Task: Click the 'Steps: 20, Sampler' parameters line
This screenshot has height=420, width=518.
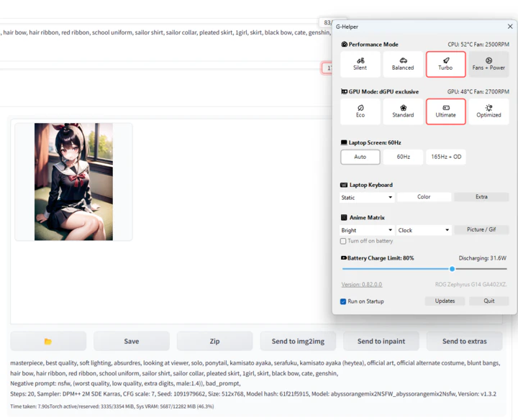Action: tap(253, 393)
